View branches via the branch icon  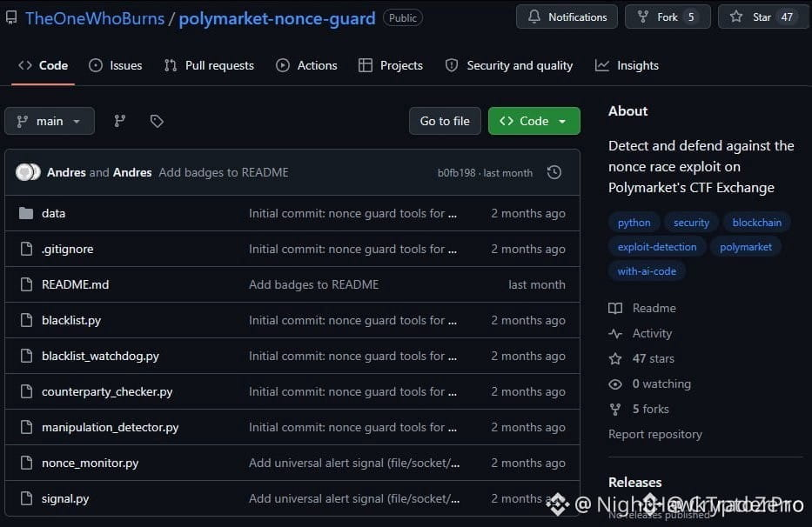click(119, 121)
